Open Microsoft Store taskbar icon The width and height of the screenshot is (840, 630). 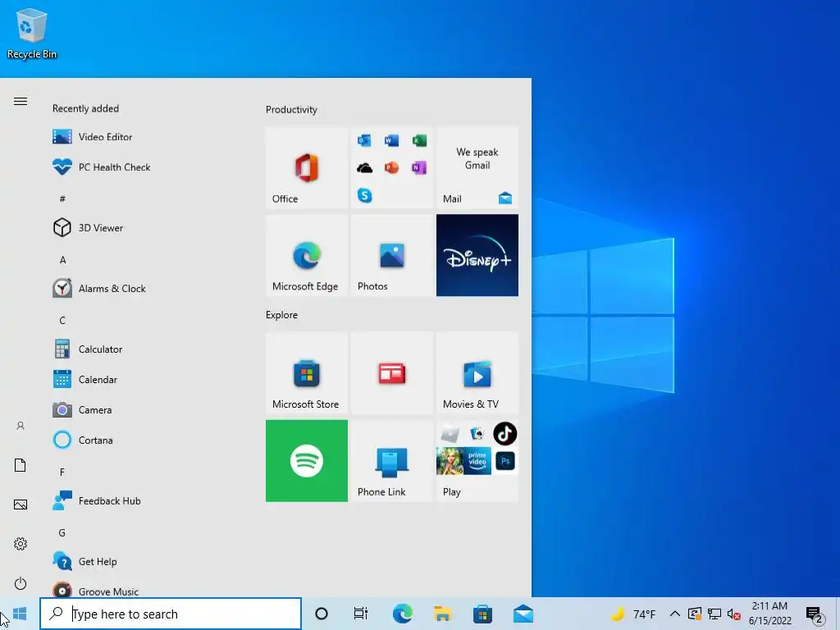click(x=482, y=614)
